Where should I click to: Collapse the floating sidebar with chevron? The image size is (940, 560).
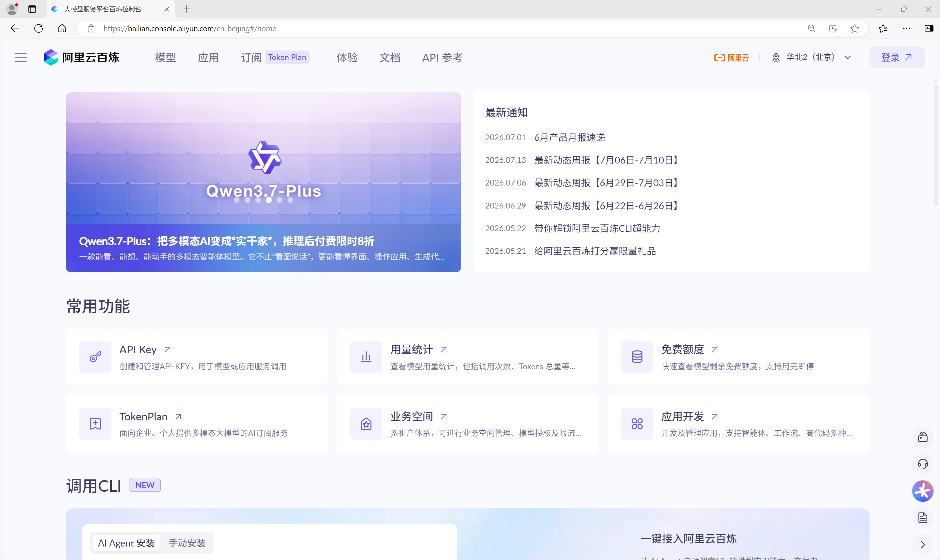point(923,545)
